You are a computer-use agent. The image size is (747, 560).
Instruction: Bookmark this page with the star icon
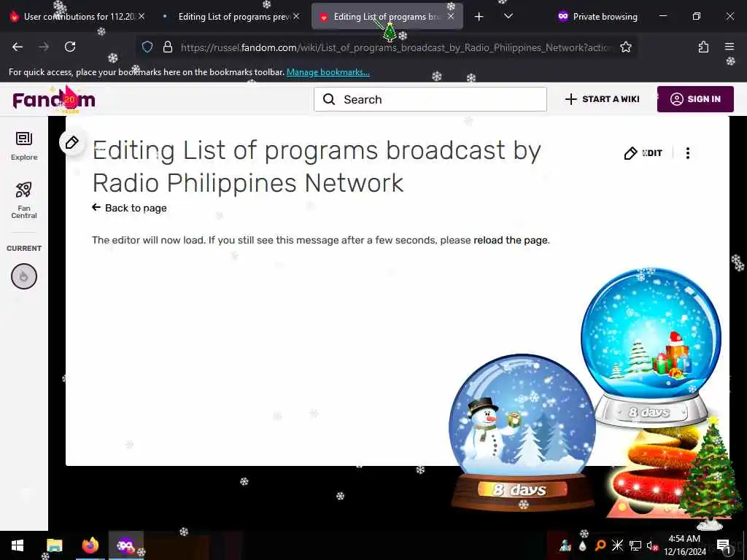[x=625, y=47]
